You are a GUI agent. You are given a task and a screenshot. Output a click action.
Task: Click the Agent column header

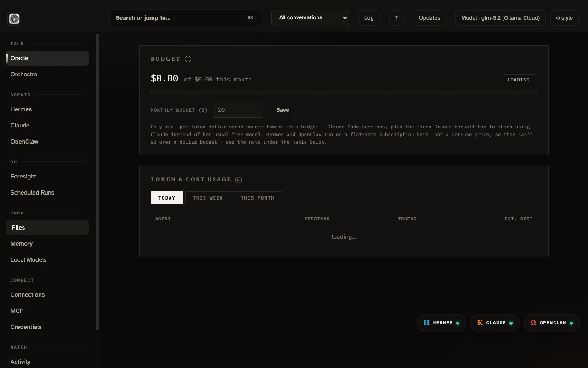163,219
